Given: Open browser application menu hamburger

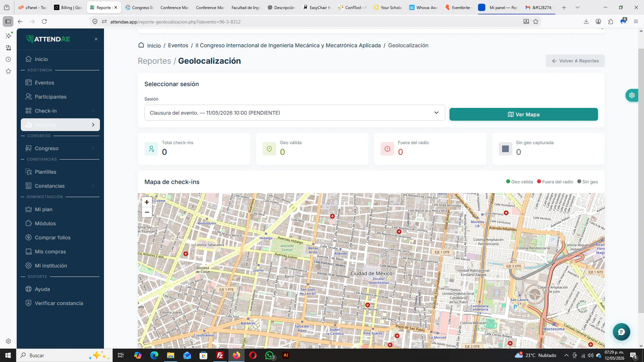Looking at the screenshot, I should point(636,22).
